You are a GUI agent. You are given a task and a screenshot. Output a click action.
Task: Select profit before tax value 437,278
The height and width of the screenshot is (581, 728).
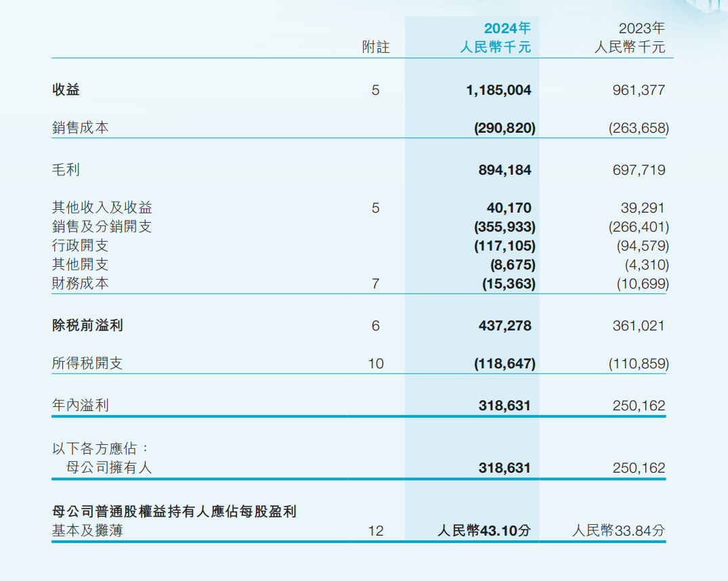coord(505,326)
